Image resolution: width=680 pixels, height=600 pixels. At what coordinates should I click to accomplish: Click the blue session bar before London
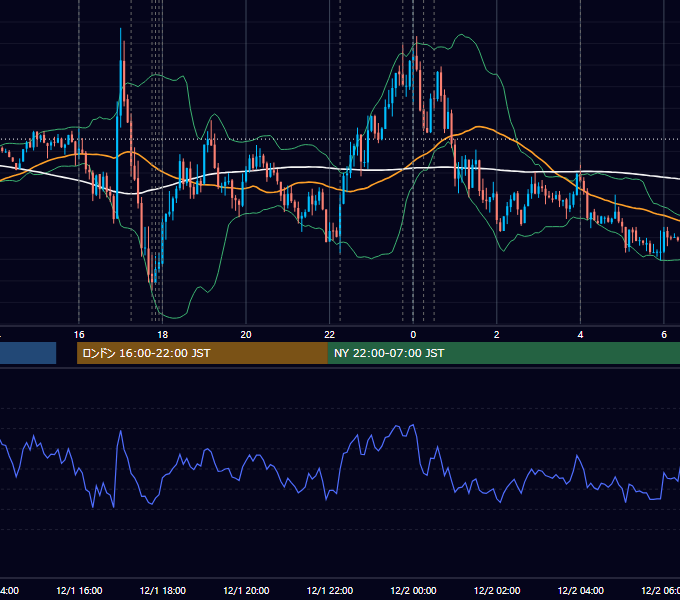click(x=28, y=353)
